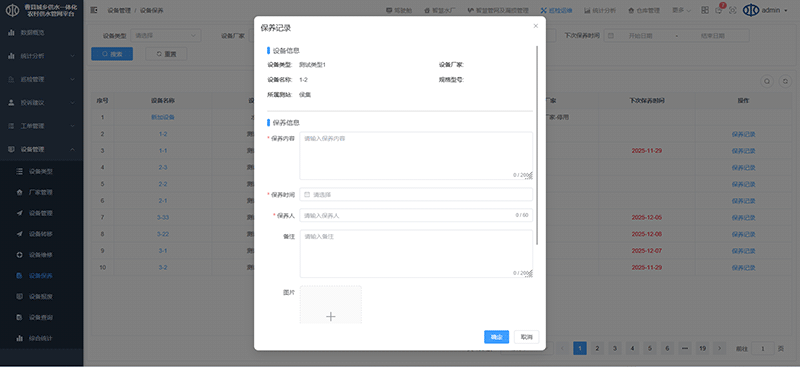This screenshot has height=367, width=800.
Task: Click the 厂家管理 home icon in sidebar
Action: (x=19, y=192)
